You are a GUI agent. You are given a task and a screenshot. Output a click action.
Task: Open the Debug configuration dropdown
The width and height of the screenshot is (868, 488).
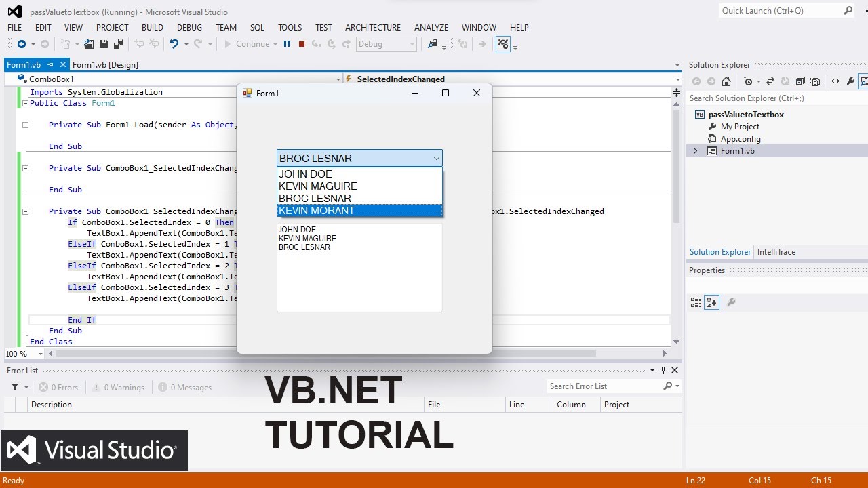click(x=412, y=44)
